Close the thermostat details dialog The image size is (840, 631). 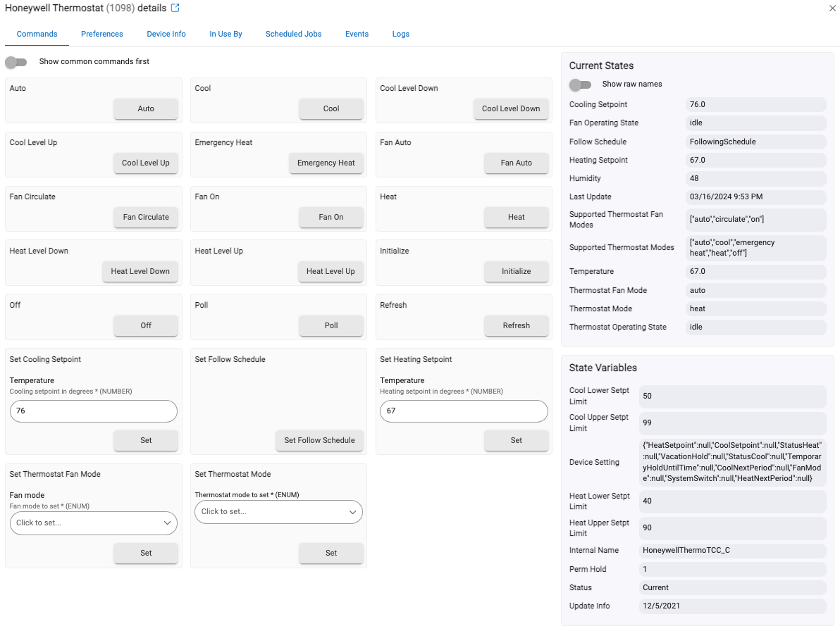pos(832,8)
